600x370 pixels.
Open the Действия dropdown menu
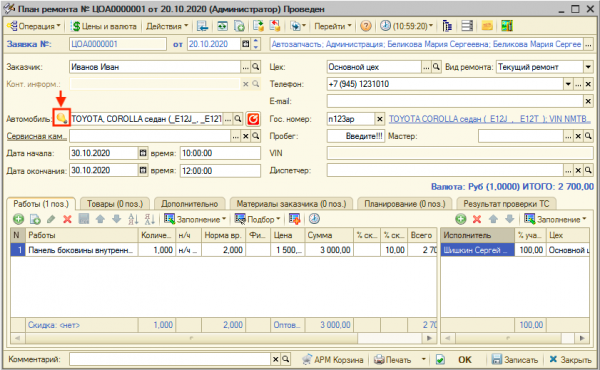point(167,26)
